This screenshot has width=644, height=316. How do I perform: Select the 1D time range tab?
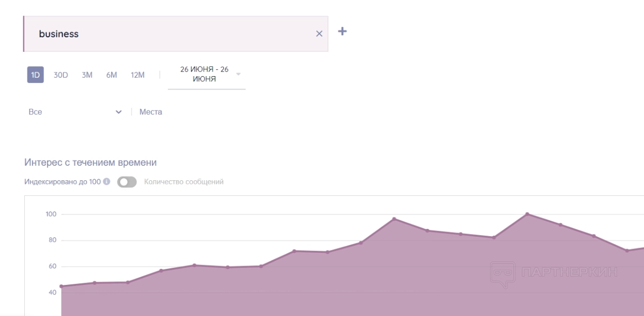click(36, 75)
